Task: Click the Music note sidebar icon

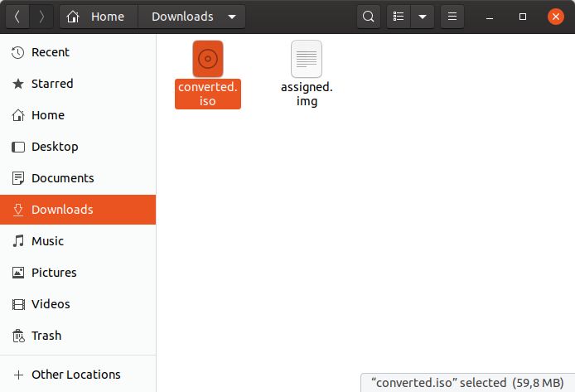Action: pyautogui.click(x=18, y=241)
